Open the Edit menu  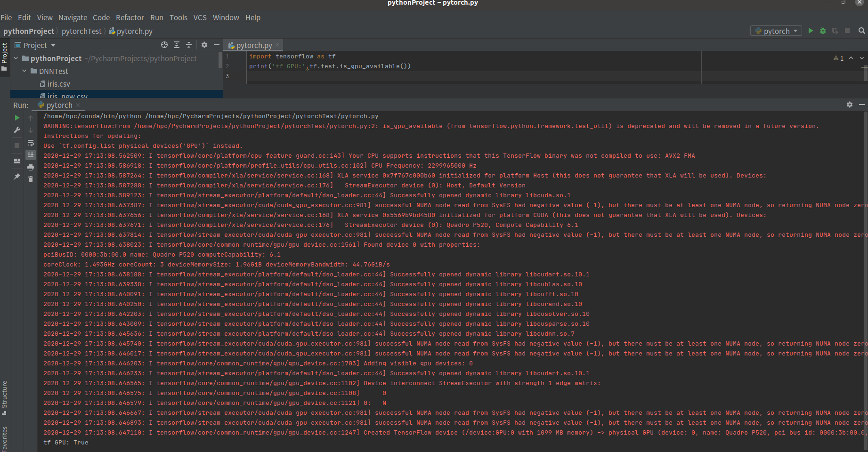[x=24, y=17]
